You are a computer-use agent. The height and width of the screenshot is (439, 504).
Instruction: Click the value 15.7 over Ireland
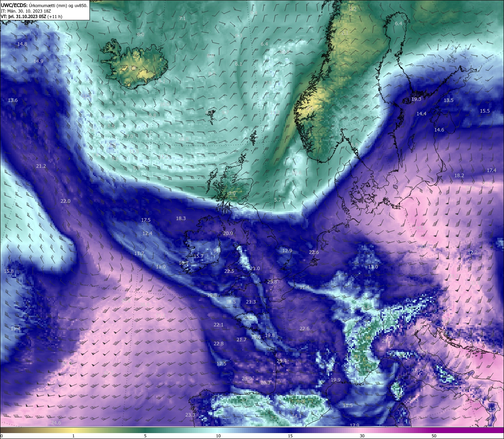198,256
